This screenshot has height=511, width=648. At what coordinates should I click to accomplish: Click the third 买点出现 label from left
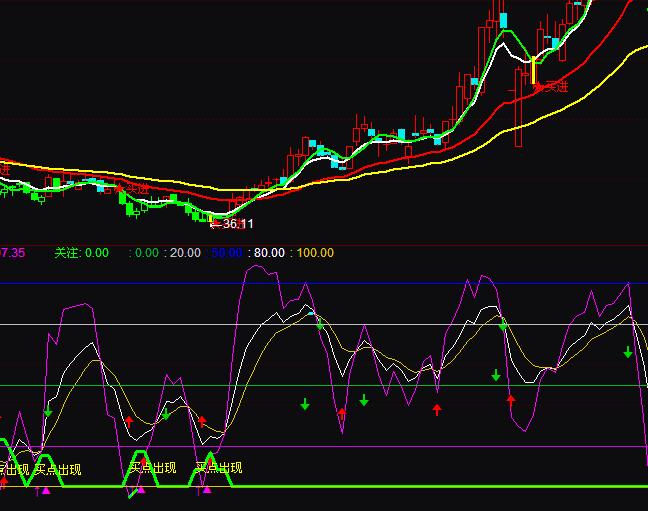(153, 467)
